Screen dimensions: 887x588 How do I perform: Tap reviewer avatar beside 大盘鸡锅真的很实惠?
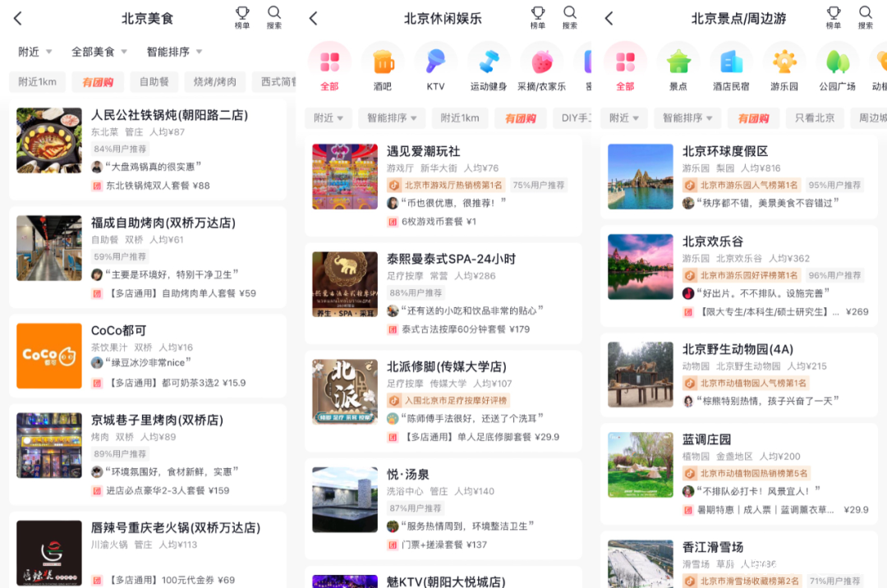(x=97, y=167)
